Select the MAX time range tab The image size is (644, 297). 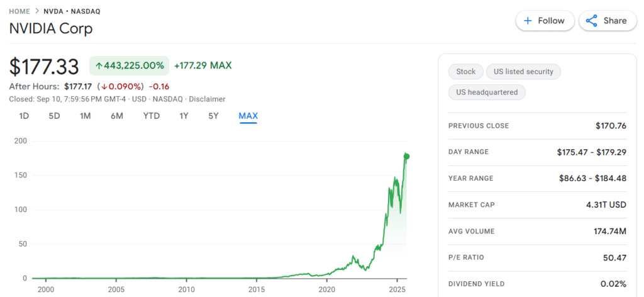point(248,116)
